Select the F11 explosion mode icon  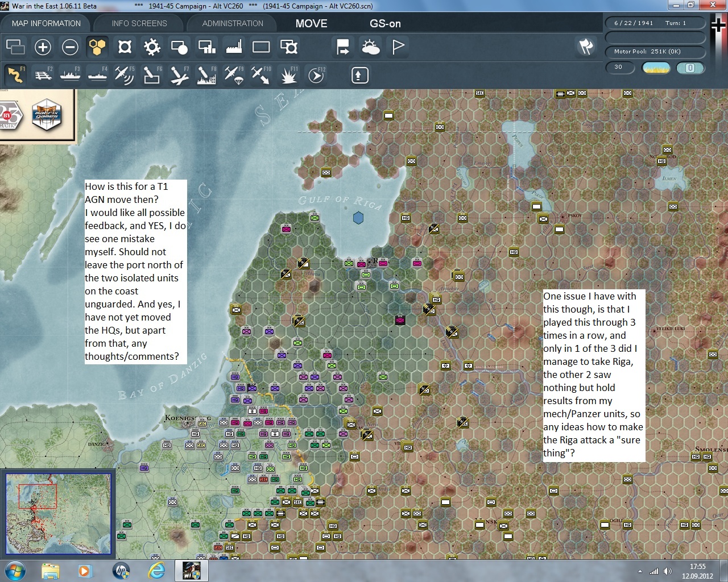288,74
